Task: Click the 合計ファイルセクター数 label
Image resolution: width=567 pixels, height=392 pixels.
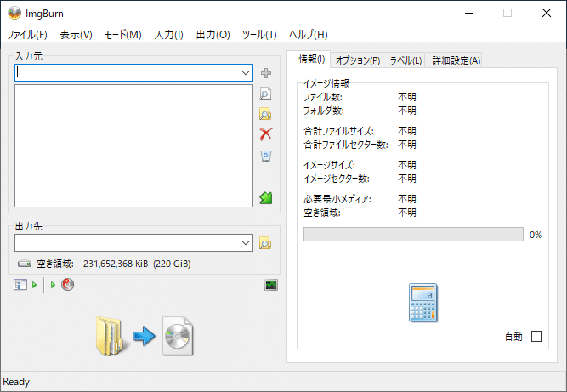Action: [x=346, y=145]
